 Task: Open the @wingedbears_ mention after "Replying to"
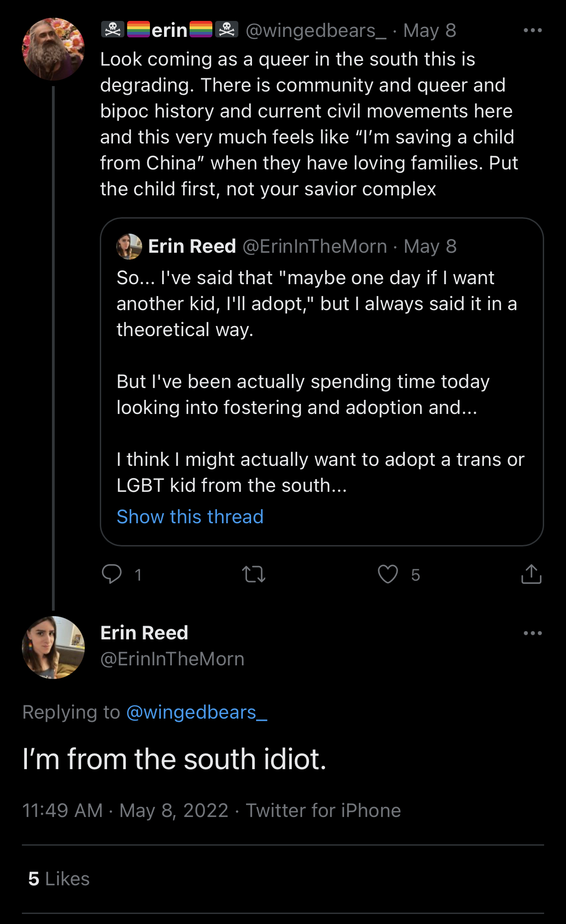click(196, 712)
